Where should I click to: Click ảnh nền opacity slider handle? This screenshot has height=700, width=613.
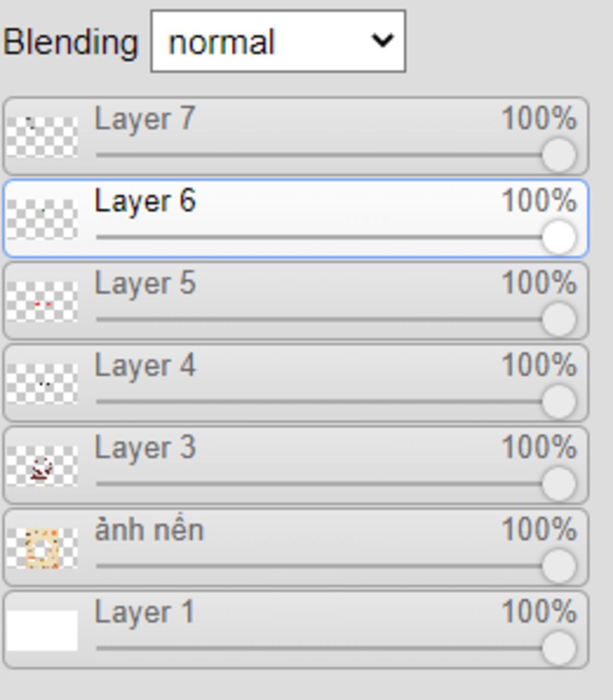559,566
